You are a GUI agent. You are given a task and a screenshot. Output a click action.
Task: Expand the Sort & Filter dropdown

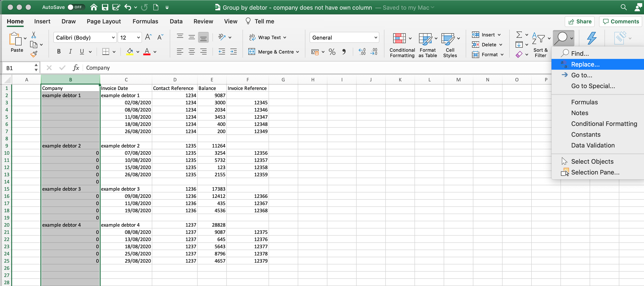coord(549,38)
